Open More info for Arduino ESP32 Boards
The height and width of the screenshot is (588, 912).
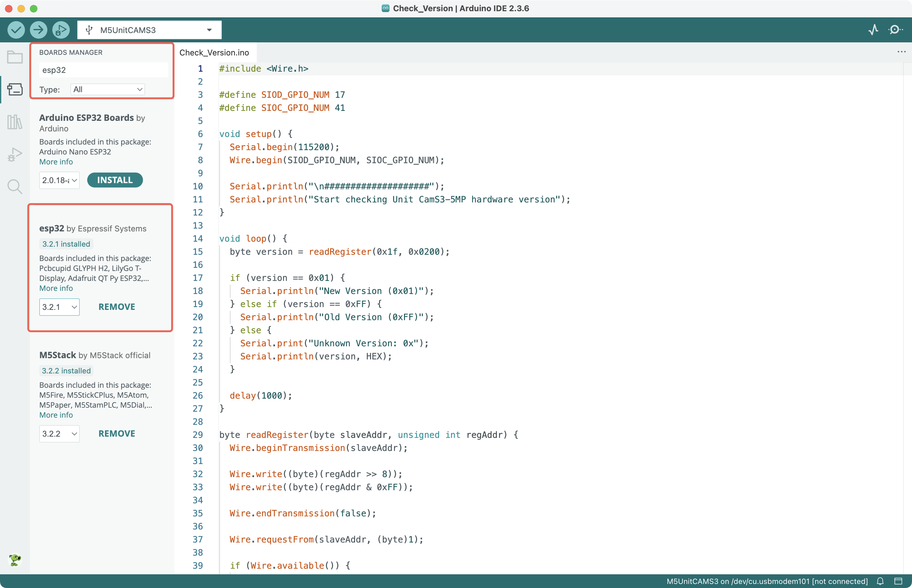pos(56,162)
